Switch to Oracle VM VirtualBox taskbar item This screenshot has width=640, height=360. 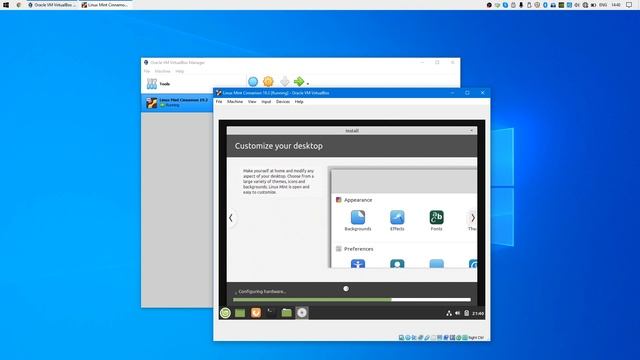tap(52, 5)
